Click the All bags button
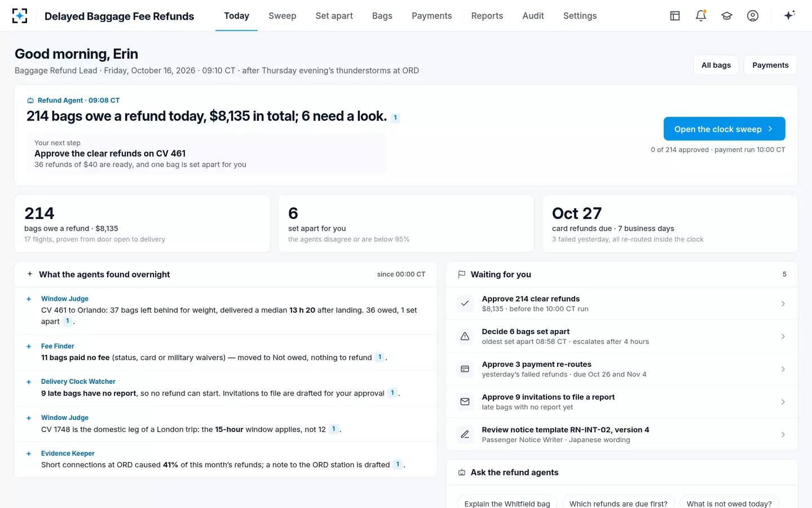This screenshot has height=508, width=812. [716, 65]
